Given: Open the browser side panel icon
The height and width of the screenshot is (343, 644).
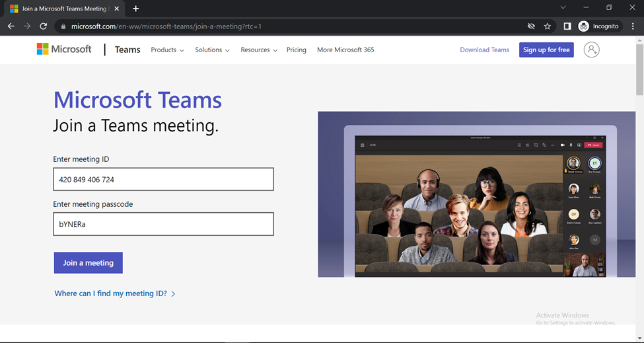Looking at the screenshot, I should coord(567,26).
